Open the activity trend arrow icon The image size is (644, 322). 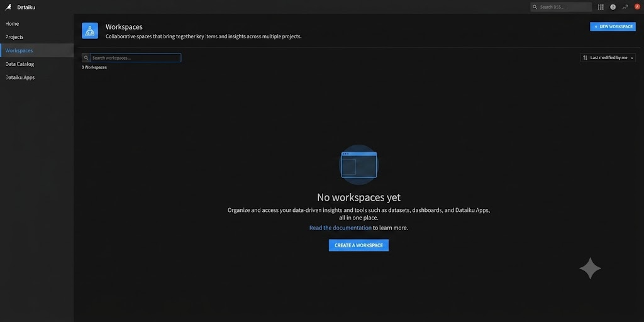coord(625,7)
